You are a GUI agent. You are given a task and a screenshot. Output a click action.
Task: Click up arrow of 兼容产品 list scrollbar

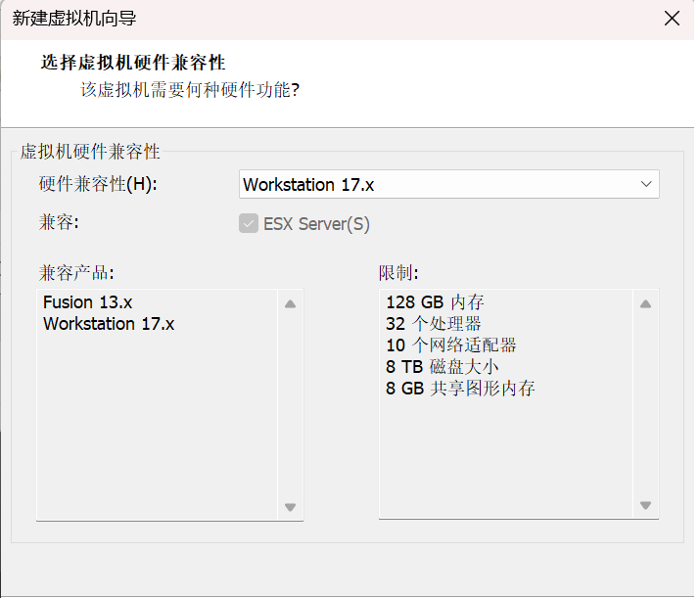290,304
